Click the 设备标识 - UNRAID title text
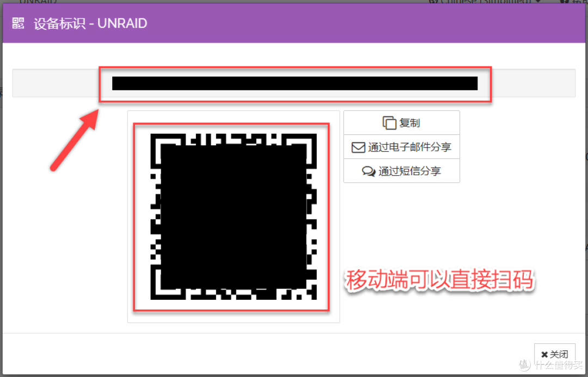This screenshot has width=588, height=377. (x=90, y=23)
